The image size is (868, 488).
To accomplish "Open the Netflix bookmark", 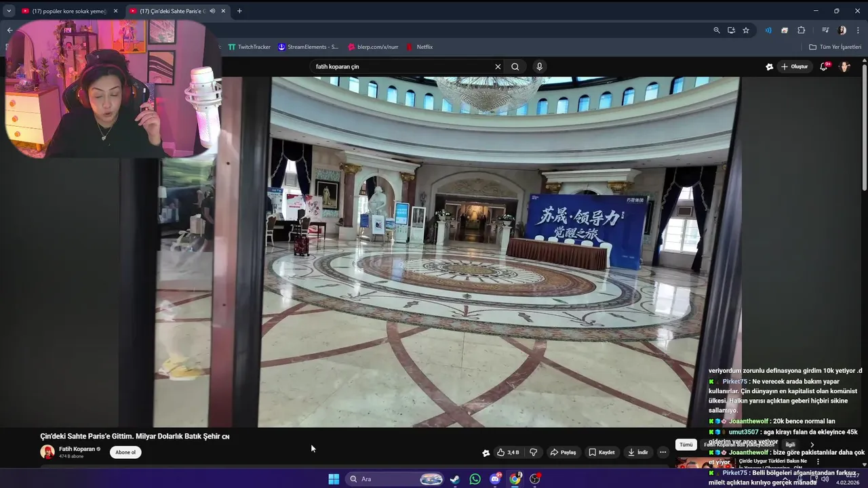I will click(x=420, y=47).
